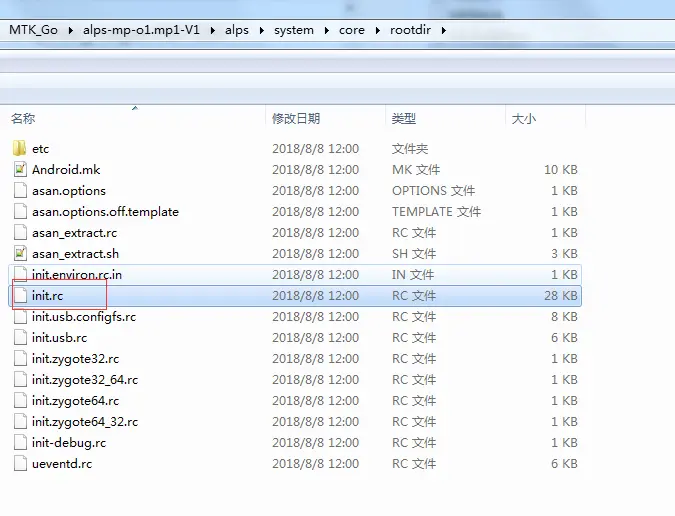675x516 pixels.
Task: Select the asan.options file icon
Action: pos(20,191)
